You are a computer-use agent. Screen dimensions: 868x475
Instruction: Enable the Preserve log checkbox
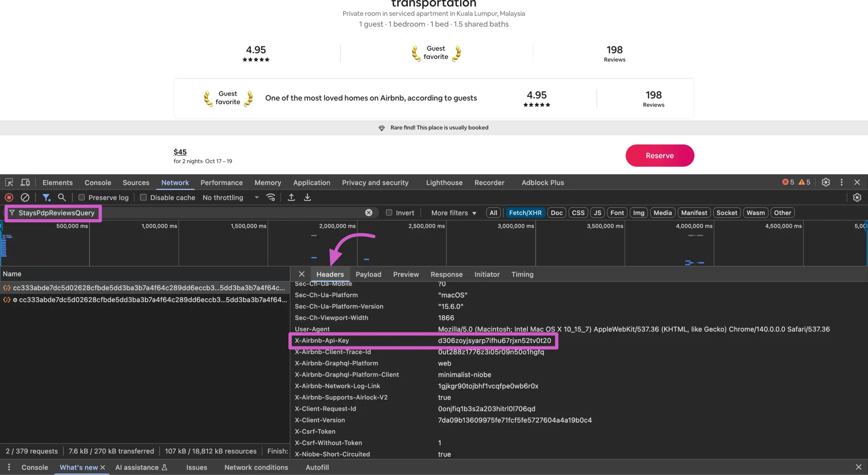[x=82, y=197]
